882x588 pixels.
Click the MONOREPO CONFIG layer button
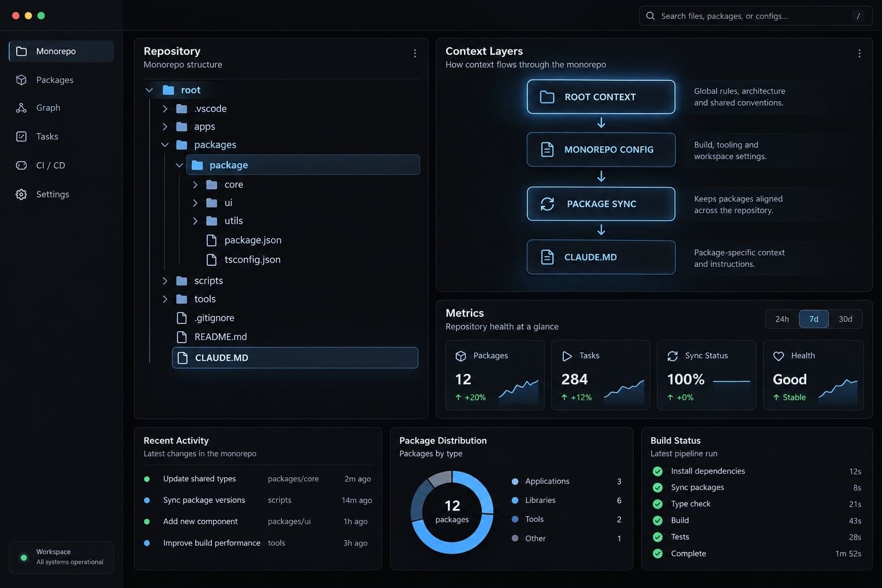click(601, 150)
